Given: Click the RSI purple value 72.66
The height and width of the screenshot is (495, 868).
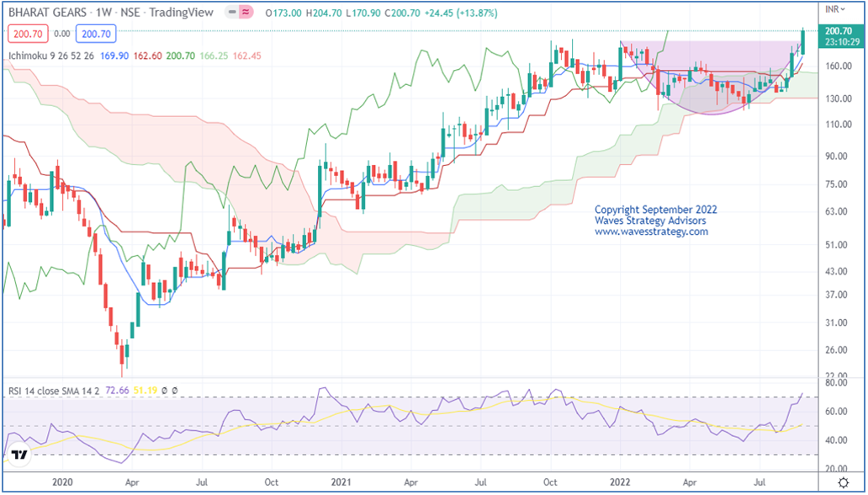Looking at the screenshot, I should point(117,391).
